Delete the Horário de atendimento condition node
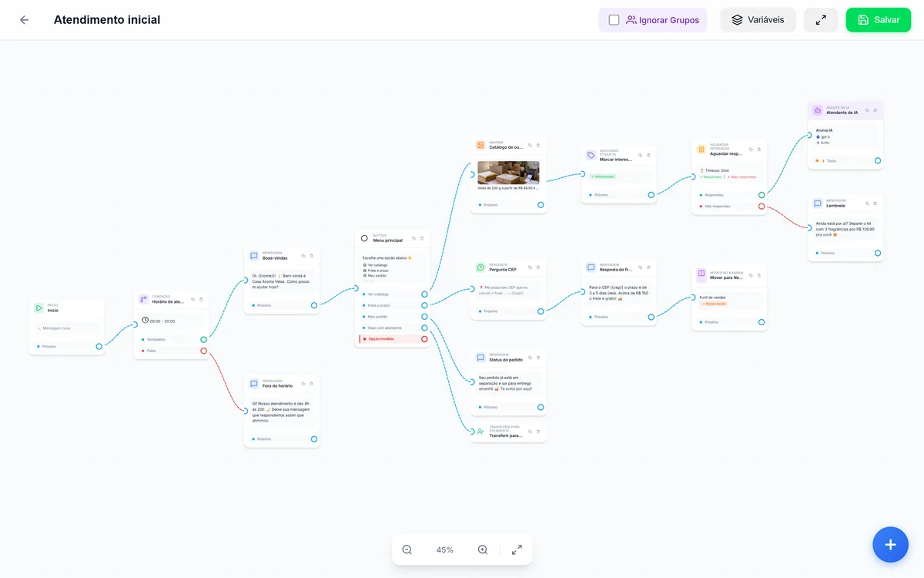The image size is (924, 578). 201,299
